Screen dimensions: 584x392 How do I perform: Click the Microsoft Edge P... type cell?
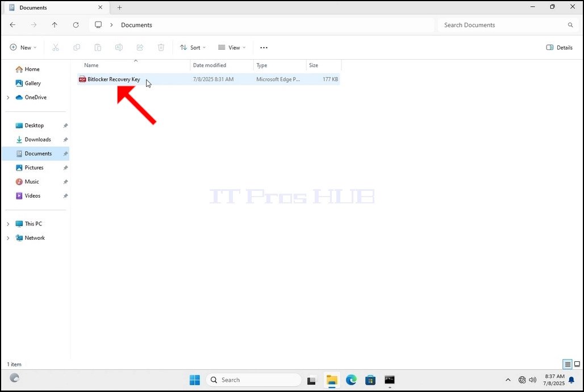tap(278, 80)
